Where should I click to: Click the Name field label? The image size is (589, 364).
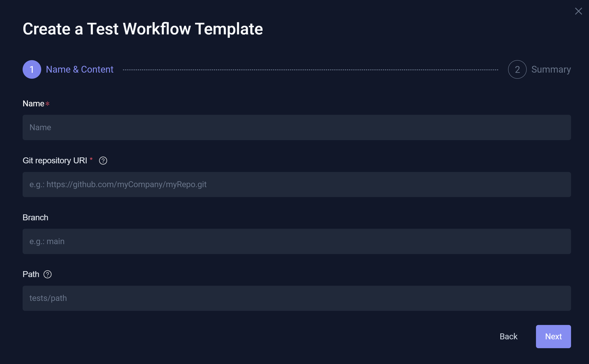tap(34, 104)
